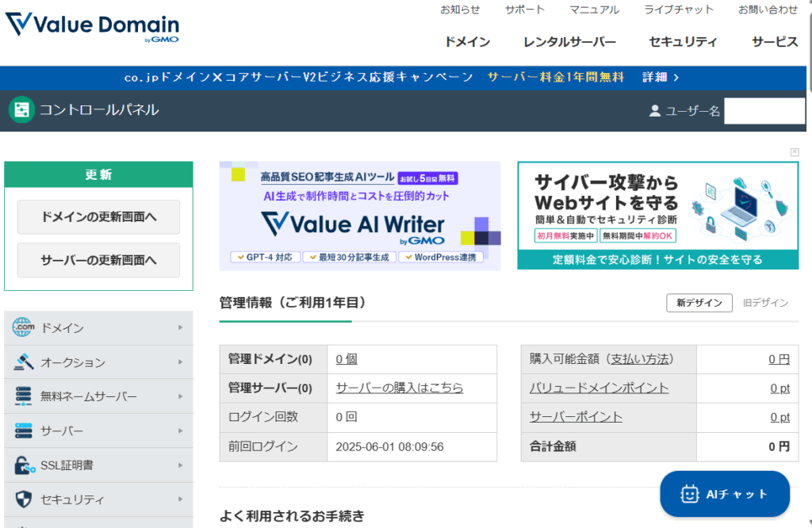This screenshot has height=528, width=812.
Task: Click last login time 2025-06-01 08:09:56
Action: pyautogui.click(x=389, y=446)
